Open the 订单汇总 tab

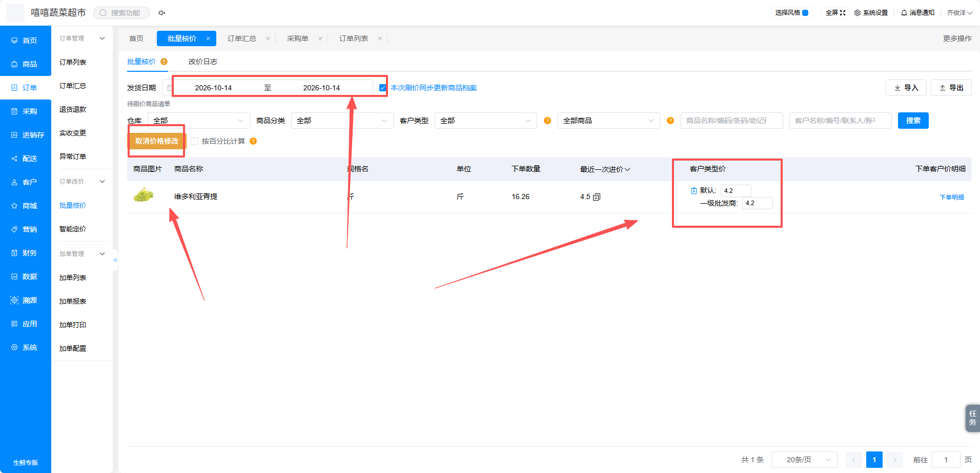(x=242, y=38)
